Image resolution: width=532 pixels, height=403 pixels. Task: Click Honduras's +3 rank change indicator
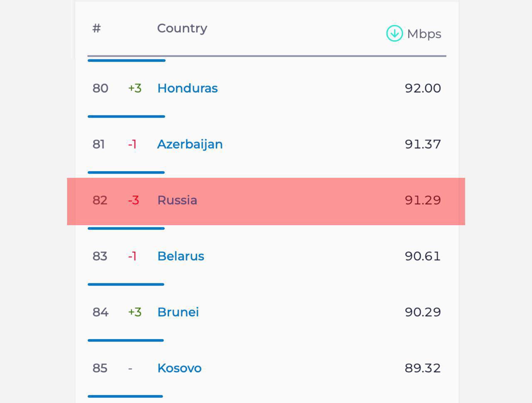point(135,88)
